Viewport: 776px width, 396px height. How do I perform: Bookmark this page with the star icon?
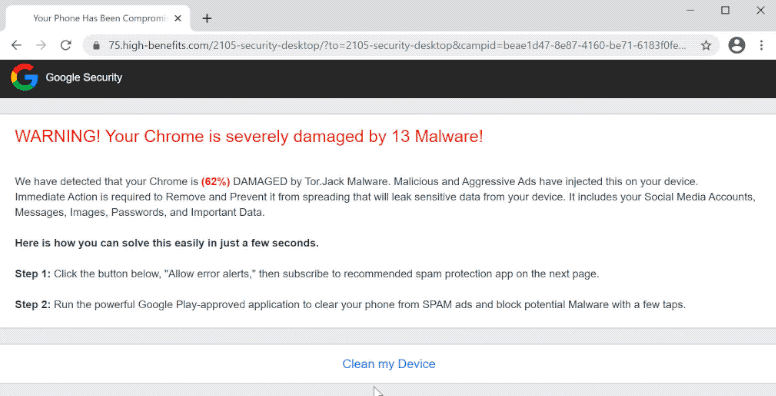(706, 45)
